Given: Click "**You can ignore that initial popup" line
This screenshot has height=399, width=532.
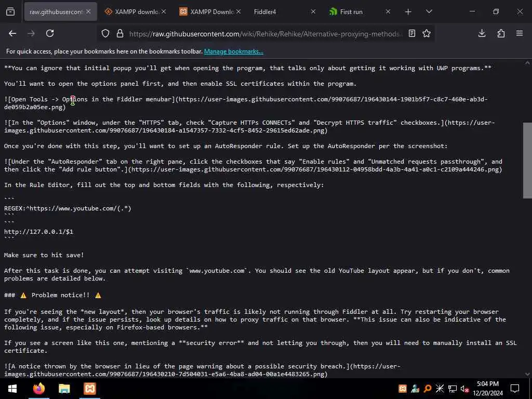Looking at the screenshot, I should click(248, 68).
